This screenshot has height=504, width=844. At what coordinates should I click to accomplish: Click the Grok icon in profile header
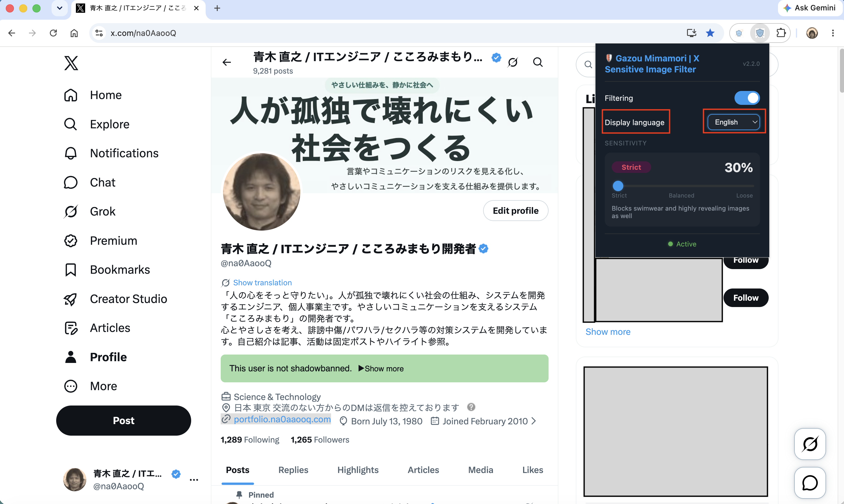[513, 62]
